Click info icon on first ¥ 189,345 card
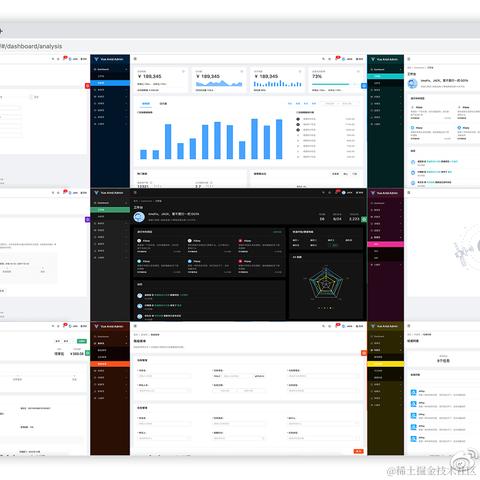 tap(183, 71)
